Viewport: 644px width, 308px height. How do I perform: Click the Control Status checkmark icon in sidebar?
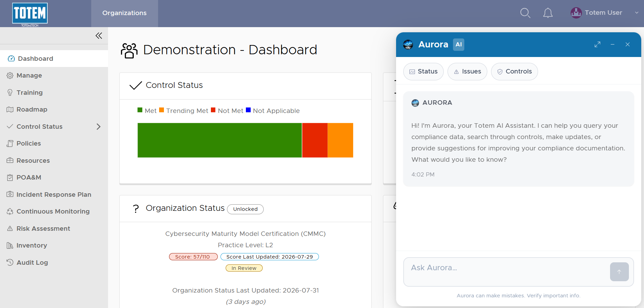tap(10, 126)
